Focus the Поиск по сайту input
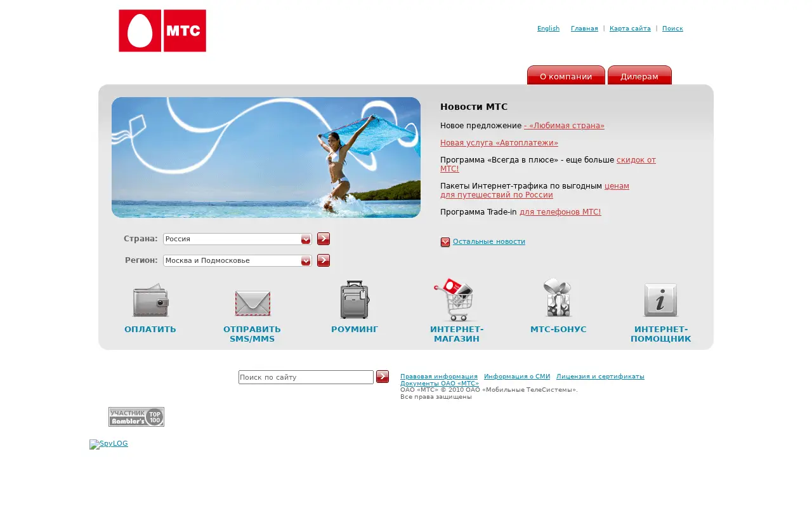Screen dimensions: 812x508 pyautogui.click(x=306, y=377)
